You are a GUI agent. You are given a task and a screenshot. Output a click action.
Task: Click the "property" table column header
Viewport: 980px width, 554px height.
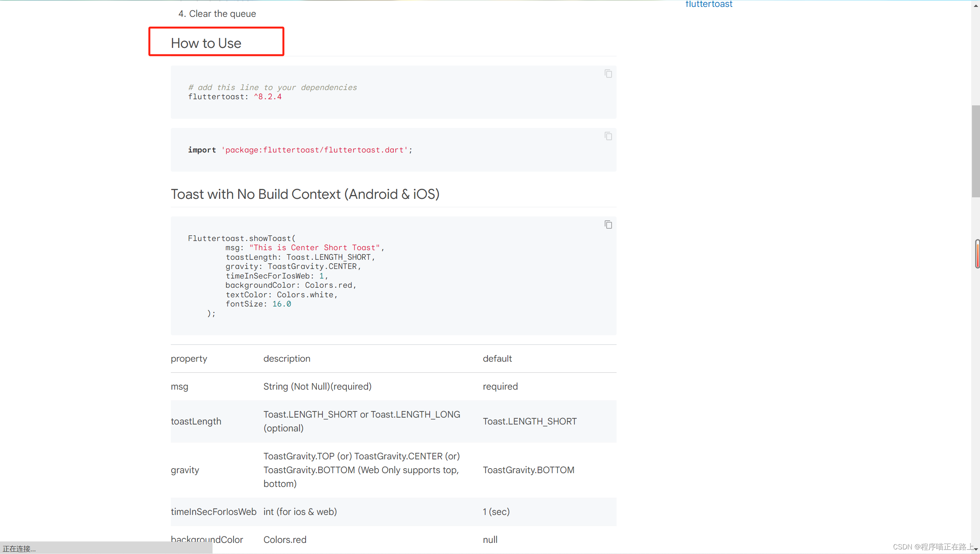tap(189, 359)
